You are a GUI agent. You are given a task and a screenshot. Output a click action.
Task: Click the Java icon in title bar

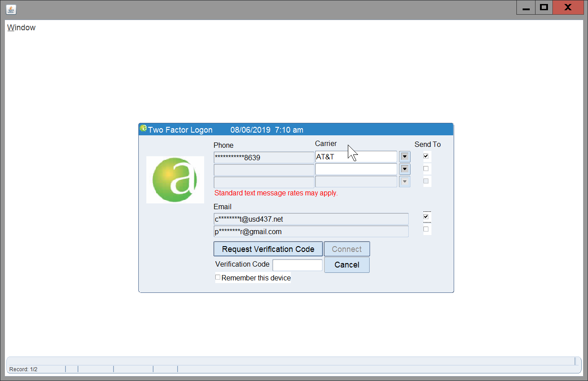(11, 9)
